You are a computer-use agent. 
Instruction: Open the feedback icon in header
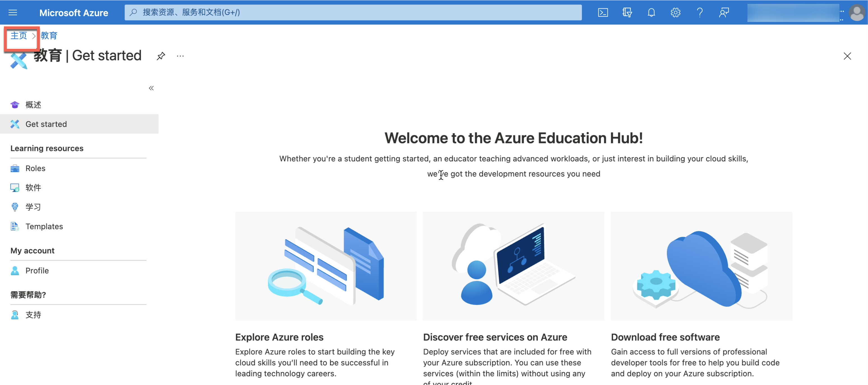tap(724, 12)
